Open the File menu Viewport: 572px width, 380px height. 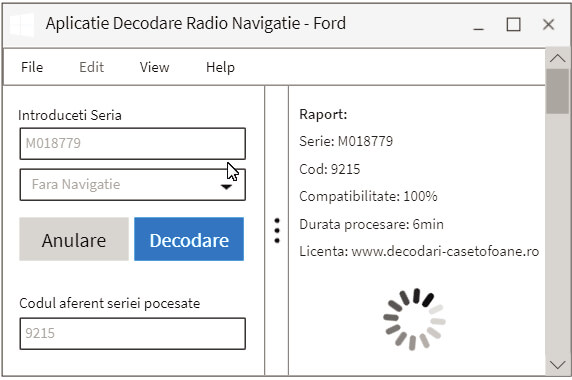pyautogui.click(x=32, y=67)
